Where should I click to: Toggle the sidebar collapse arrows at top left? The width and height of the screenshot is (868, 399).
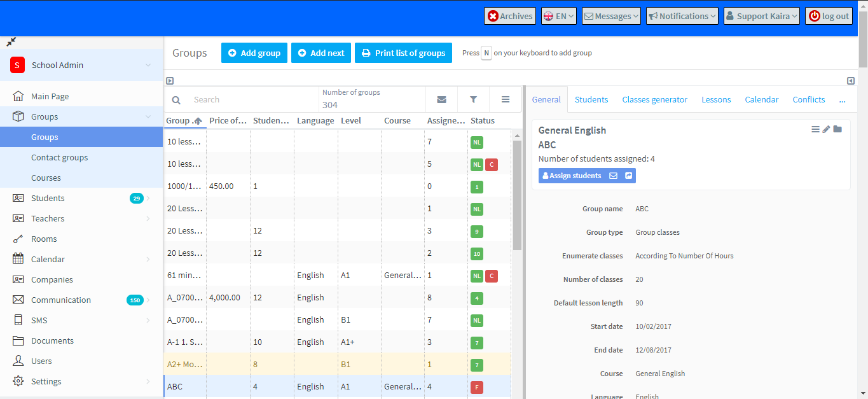(11, 41)
